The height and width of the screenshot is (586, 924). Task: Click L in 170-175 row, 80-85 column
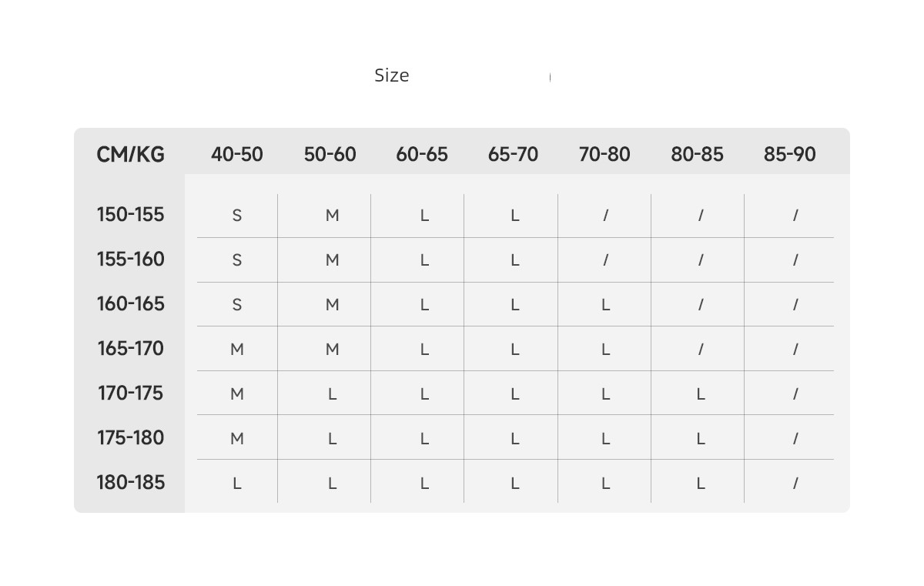(x=700, y=394)
